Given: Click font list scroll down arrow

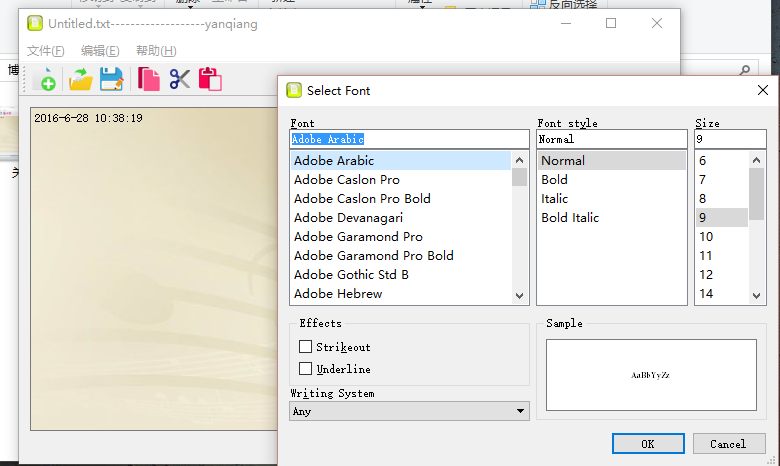Looking at the screenshot, I should click(519, 295).
